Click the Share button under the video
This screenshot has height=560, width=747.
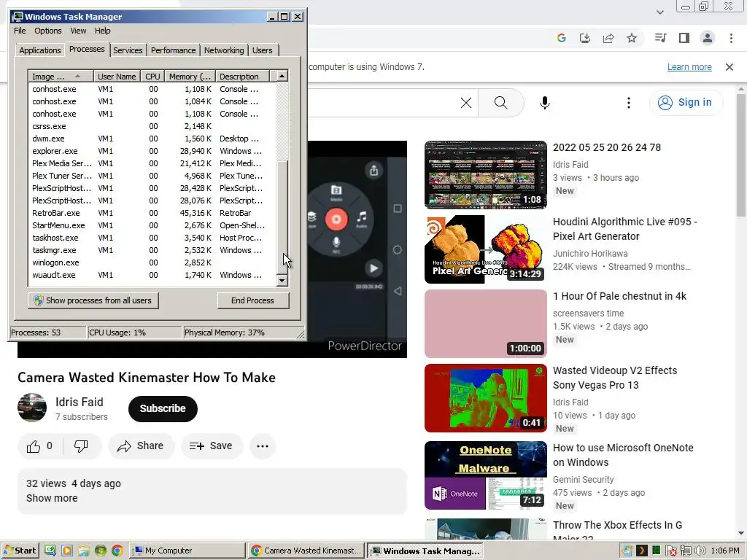coord(141,446)
